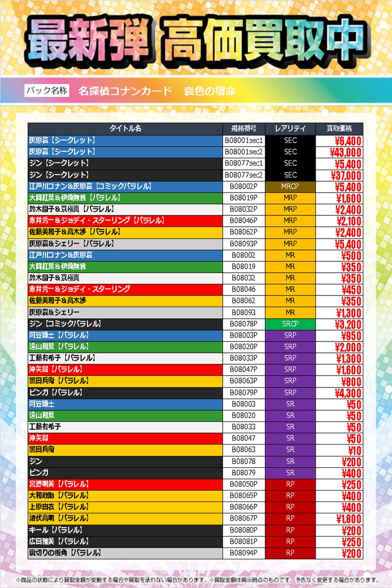
Task: Select the title 諸伏高明【パラレル】
Action: (59, 518)
